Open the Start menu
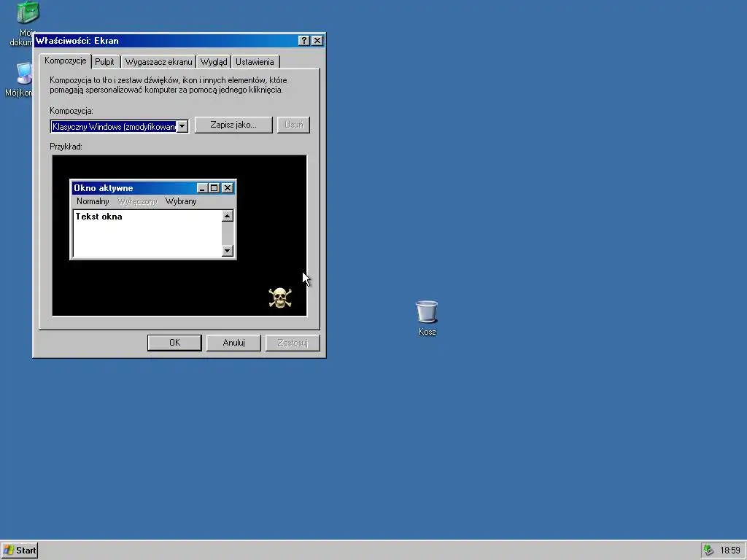The height and width of the screenshot is (560, 747). click(x=20, y=550)
